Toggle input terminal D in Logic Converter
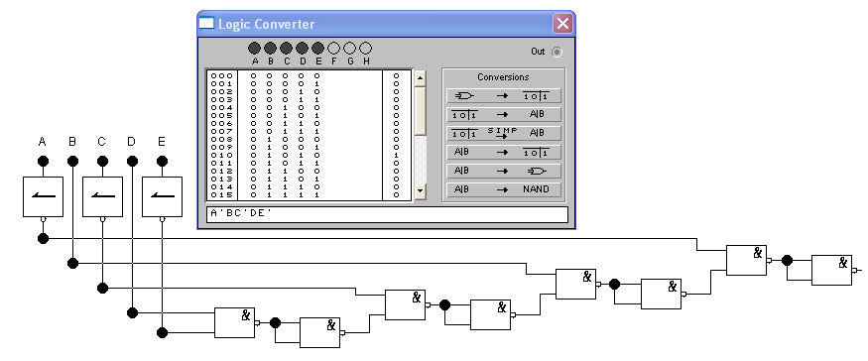Screen dimensions: 868x361 [303, 49]
